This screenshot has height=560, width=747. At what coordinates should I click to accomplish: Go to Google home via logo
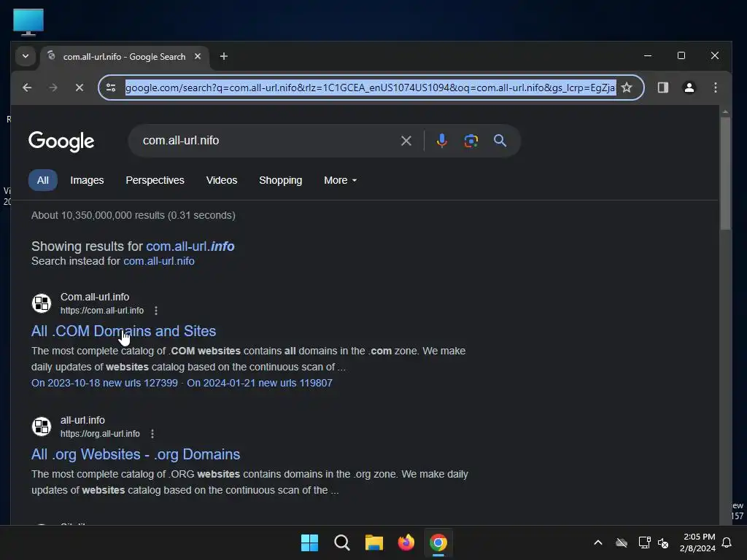tap(61, 141)
